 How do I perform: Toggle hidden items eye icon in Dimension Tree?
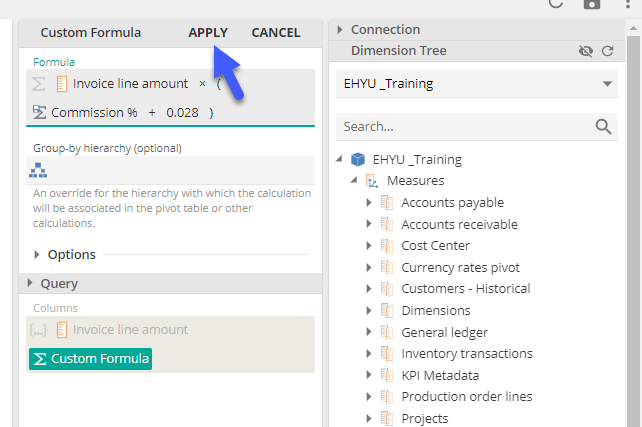pos(586,51)
